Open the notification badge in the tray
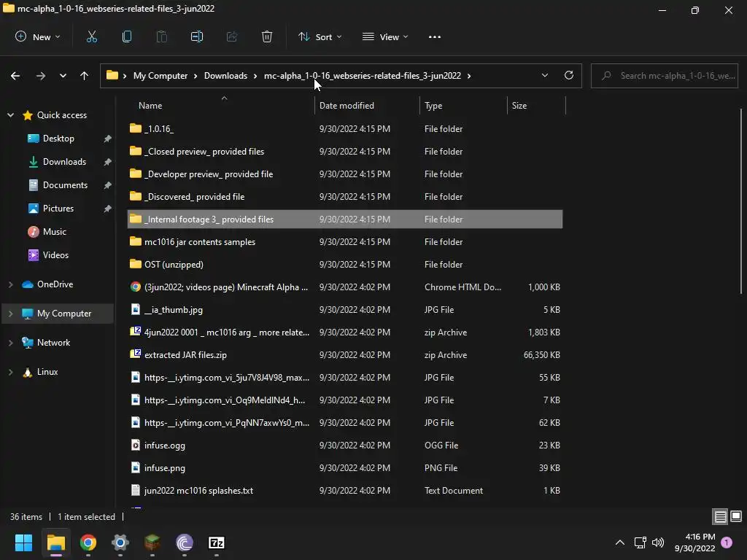This screenshot has height=560, width=747. [x=727, y=542]
